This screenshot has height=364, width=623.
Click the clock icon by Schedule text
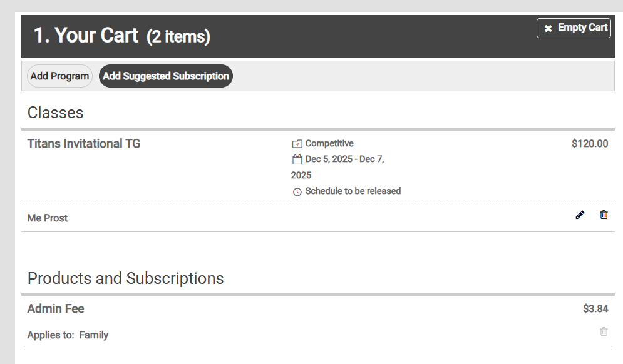pyautogui.click(x=297, y=191)
